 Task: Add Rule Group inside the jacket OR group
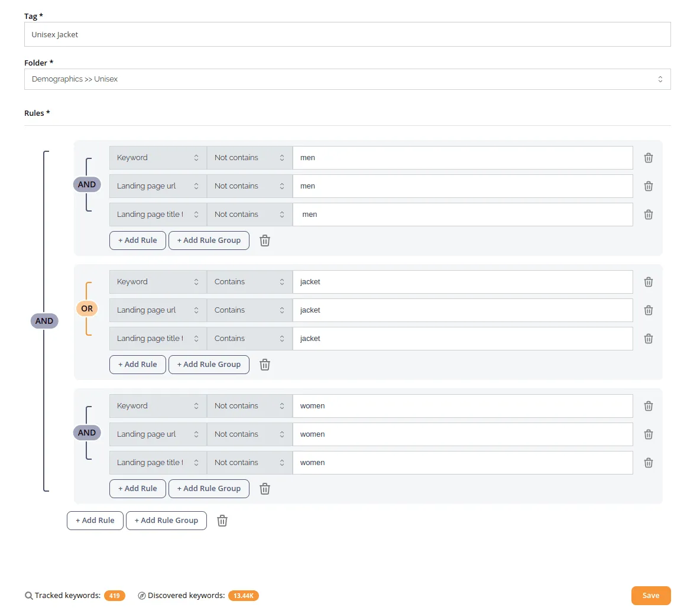click(x=209, y=365)
